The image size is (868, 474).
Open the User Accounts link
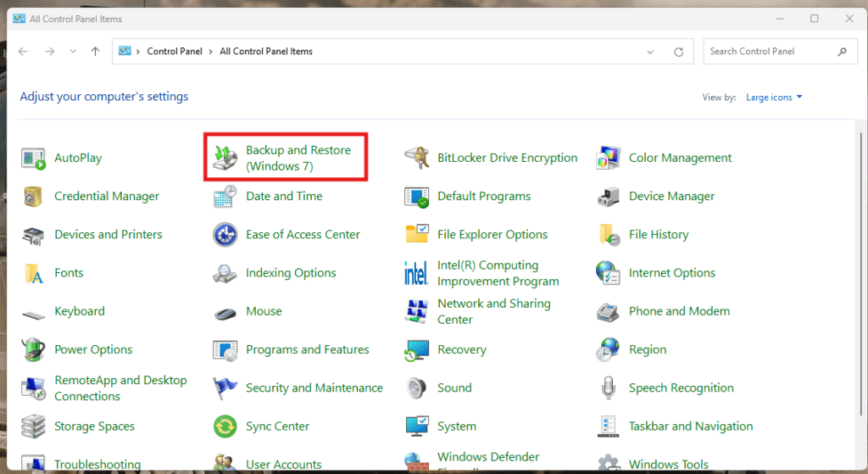coord(283,465)
